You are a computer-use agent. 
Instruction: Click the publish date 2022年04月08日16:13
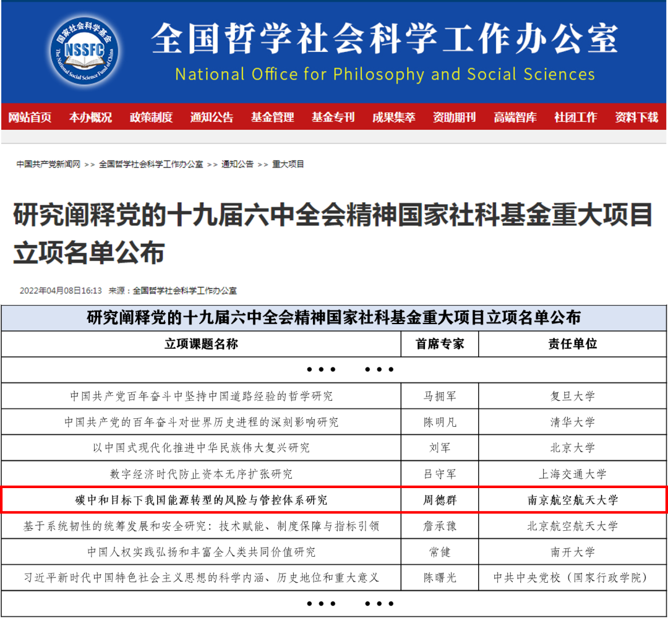pyautogui.click(x=61, y=291)
